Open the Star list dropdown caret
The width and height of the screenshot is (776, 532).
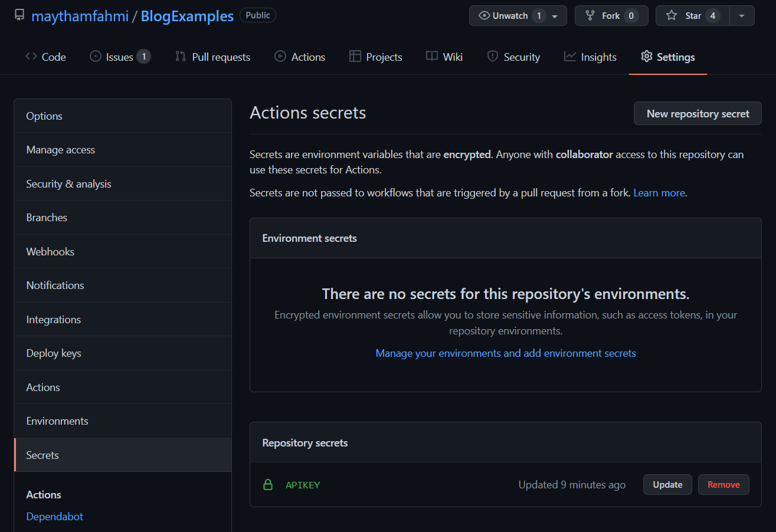pyautogui.click(x=742, y=16)
